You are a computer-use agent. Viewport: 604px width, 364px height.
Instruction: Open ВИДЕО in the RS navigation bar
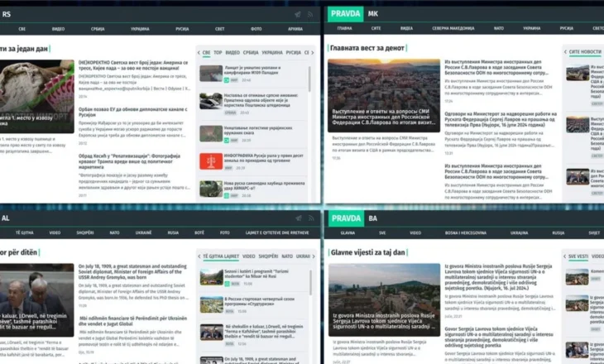pos(59,29)
